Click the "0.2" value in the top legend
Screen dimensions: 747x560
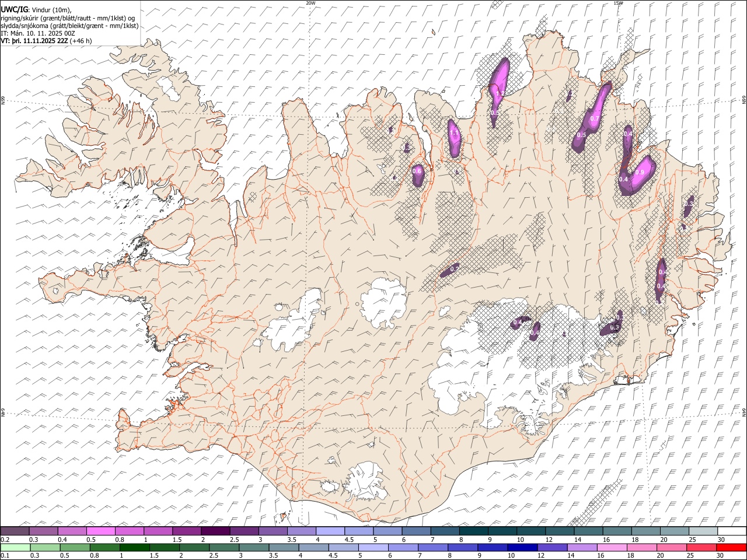tap(5, 539)
